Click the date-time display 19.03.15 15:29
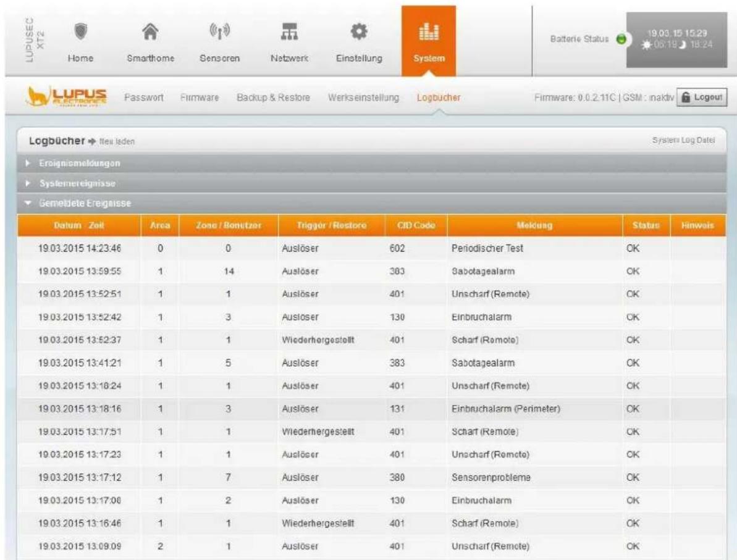Screen dimensions: 737x560 point(677,33)
